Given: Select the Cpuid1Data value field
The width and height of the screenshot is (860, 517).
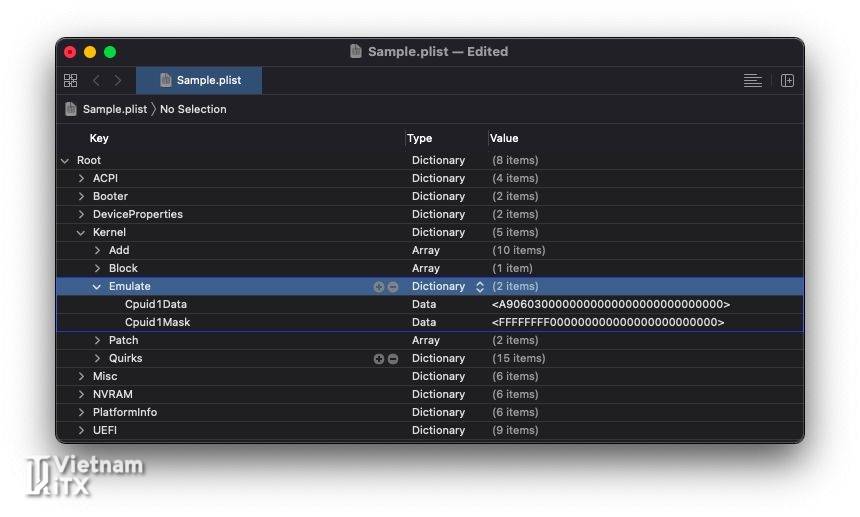Looking at the screenshot, I should click(610, 305).
